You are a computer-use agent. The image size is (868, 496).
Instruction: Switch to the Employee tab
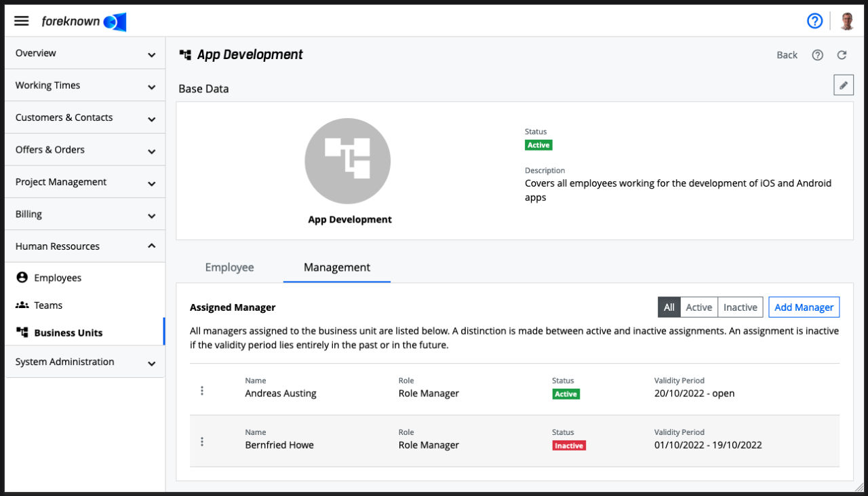(x=229, y=267)
